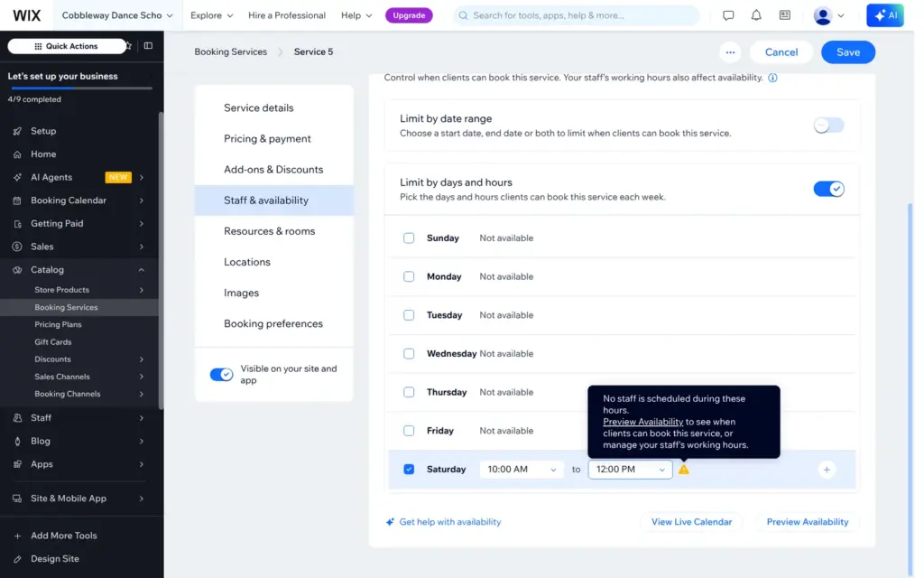
Task: Open Saturday end time 12:00 PM dropdown
Action: coord(630,470)
